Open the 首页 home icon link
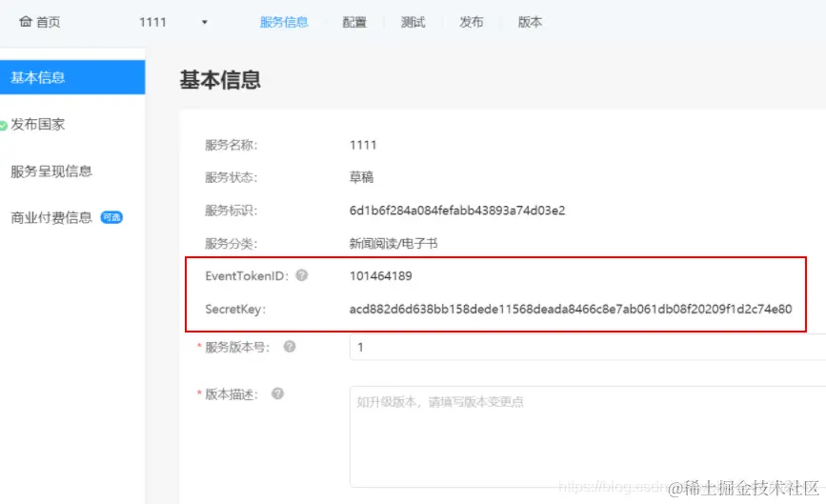The image size is (826, 504). point(39,22)
